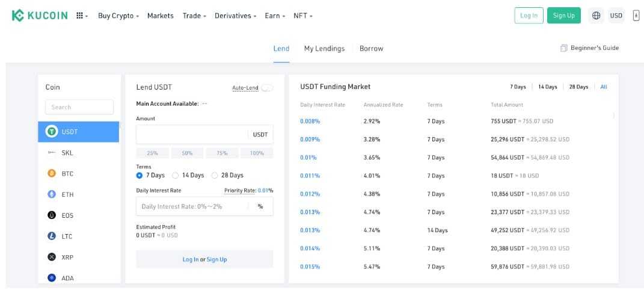Select the BTC coin icon
Viewport: 644px width, 290px height.
tap(52, 173)
